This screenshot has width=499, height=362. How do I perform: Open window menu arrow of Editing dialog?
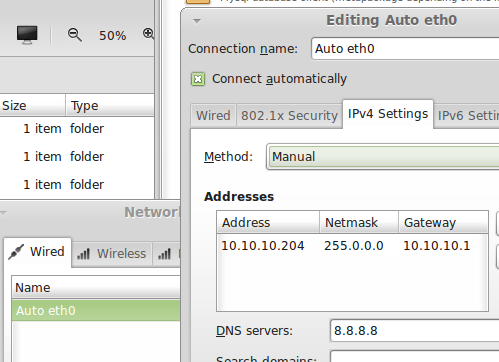tap(197, 21)
